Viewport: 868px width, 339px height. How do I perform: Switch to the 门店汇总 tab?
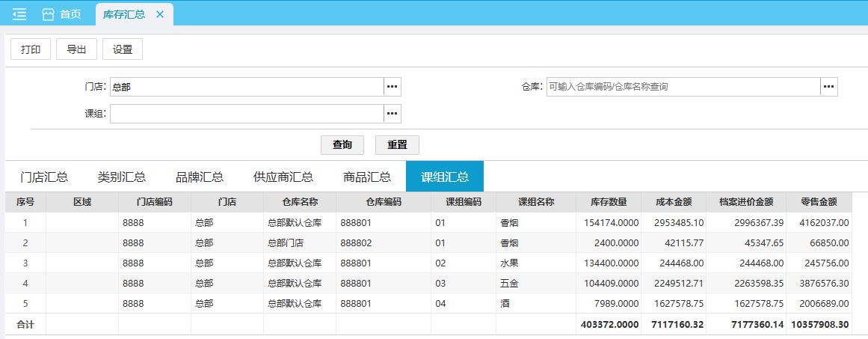click(x=44, y=177)
